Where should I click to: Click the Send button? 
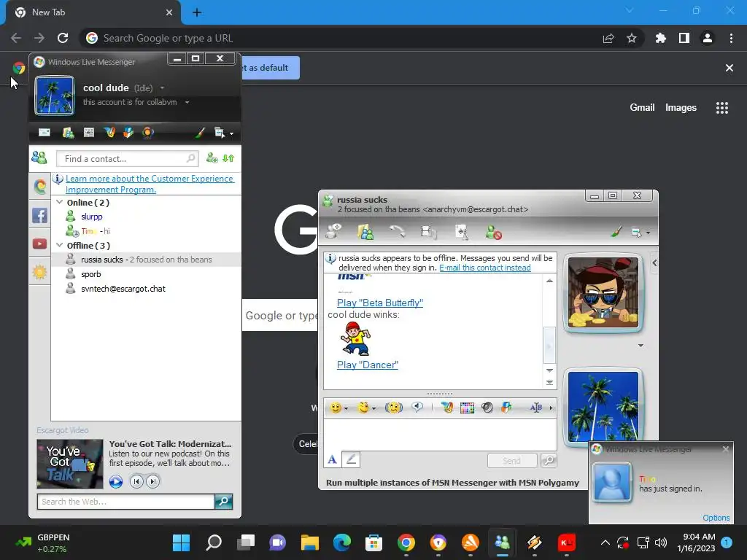tap(511, 461)
